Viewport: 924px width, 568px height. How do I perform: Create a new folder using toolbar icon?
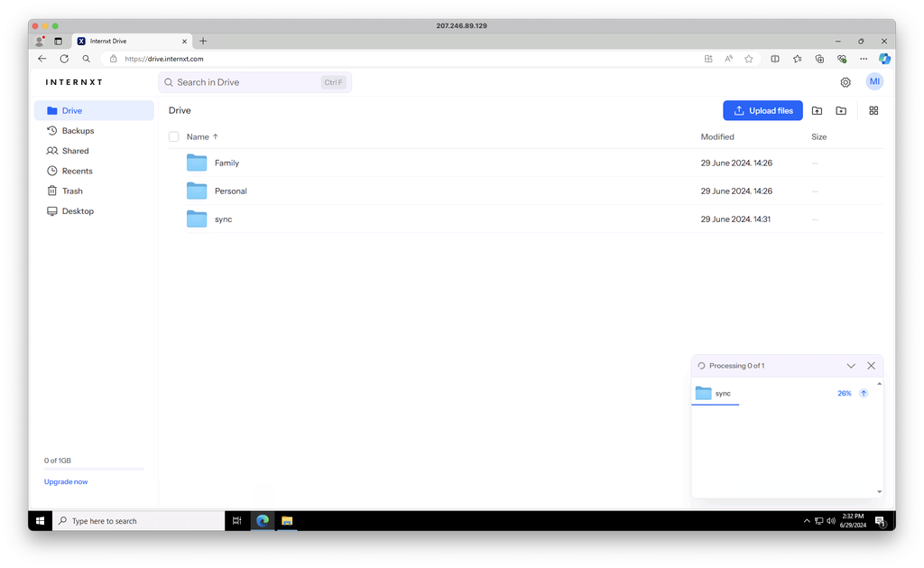coord(841,110)
